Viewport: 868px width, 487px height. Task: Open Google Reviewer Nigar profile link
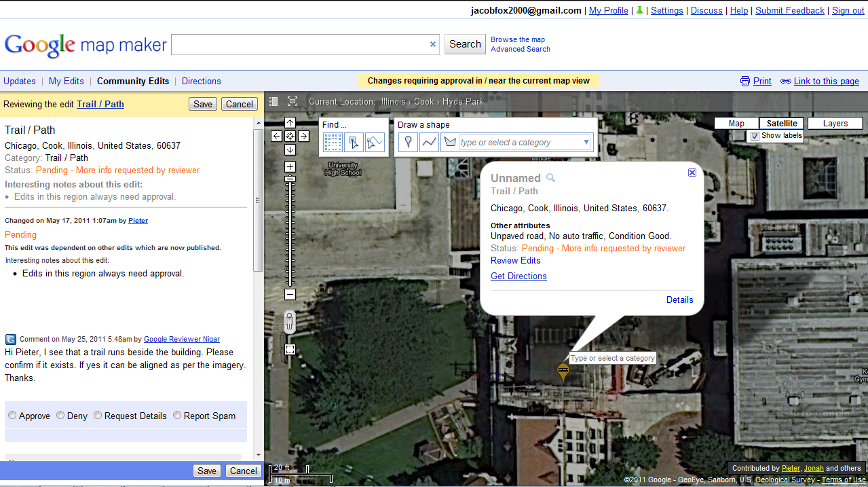point(182,339)
